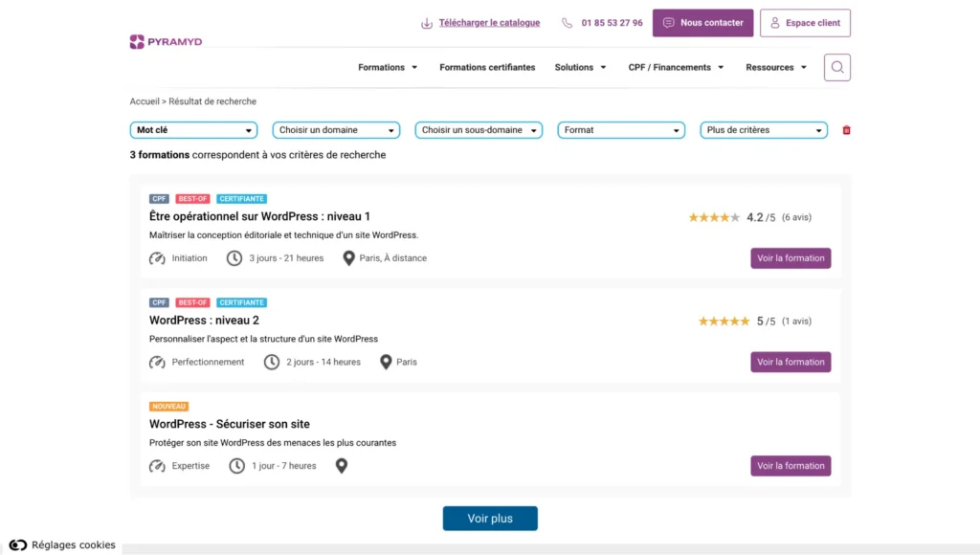Viewport: 980px width, 555px height.
Task: Click clock icon beside 1 jour - 7 heures
Action: pos(237,466)
